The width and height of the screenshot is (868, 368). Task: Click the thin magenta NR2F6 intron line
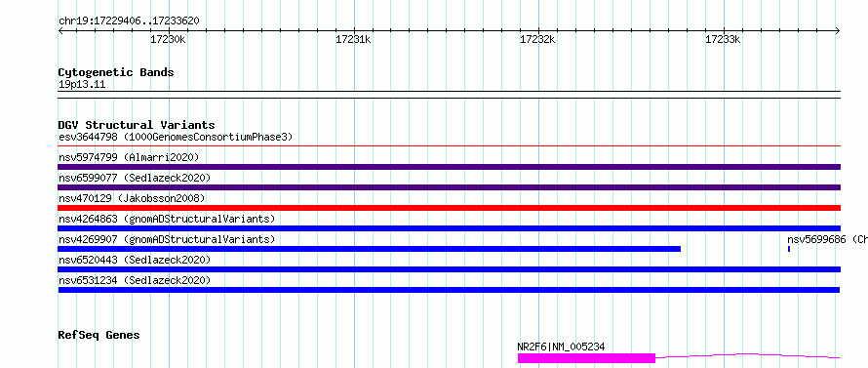point(747,355)
